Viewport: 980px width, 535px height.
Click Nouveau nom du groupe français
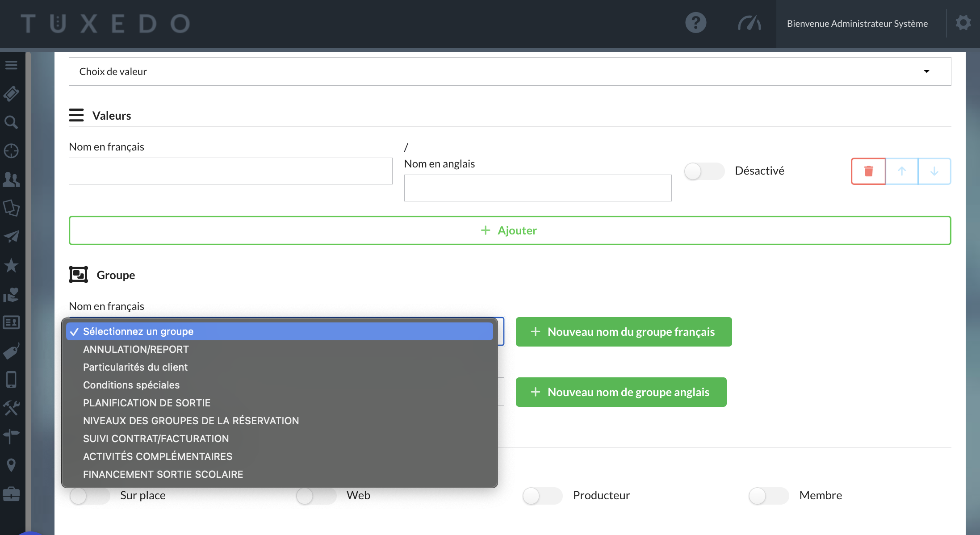(624, 332)
